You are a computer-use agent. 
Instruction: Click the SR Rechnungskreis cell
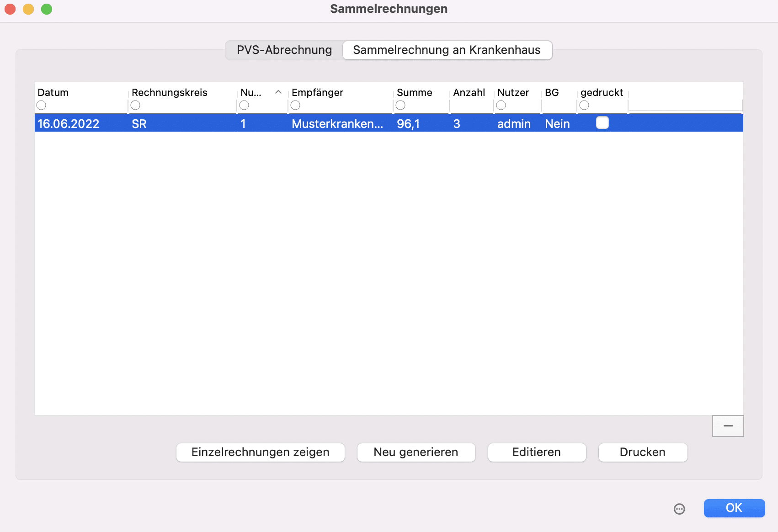click(x=139, y=124)
